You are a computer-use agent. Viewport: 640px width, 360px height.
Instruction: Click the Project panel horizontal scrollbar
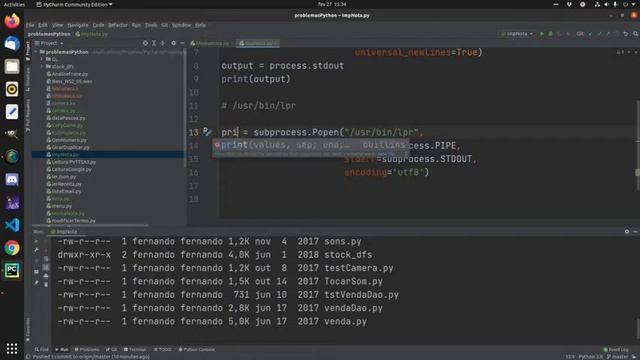[91, 225]
